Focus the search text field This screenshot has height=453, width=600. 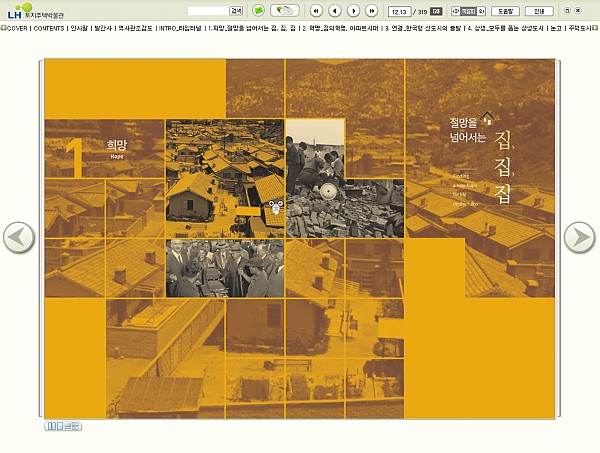[208, 11]
